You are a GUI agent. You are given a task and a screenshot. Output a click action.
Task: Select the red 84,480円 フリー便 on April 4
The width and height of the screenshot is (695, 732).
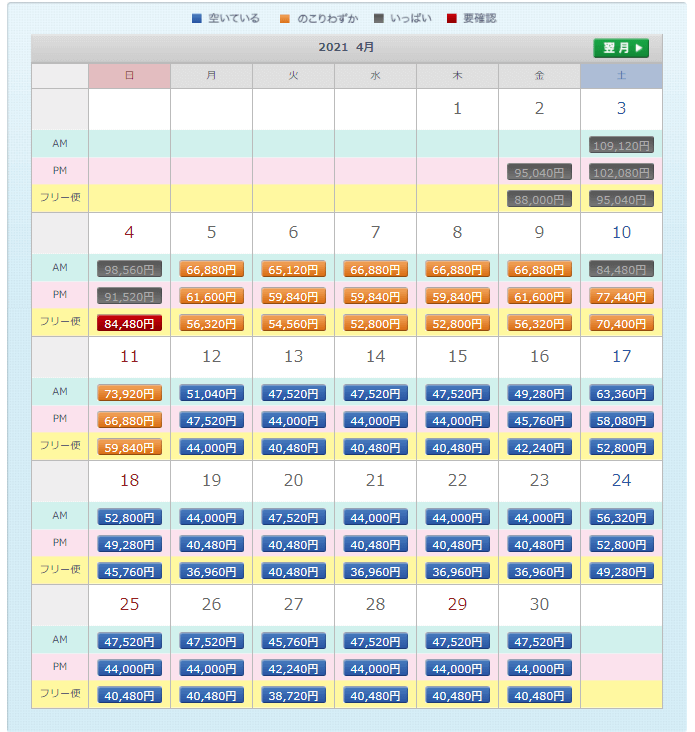[x=129, y=323]
